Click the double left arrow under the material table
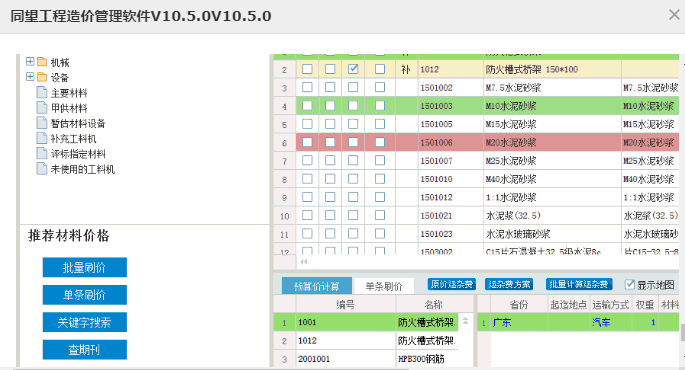Screen dimensions: 685x370 (304, 262)
